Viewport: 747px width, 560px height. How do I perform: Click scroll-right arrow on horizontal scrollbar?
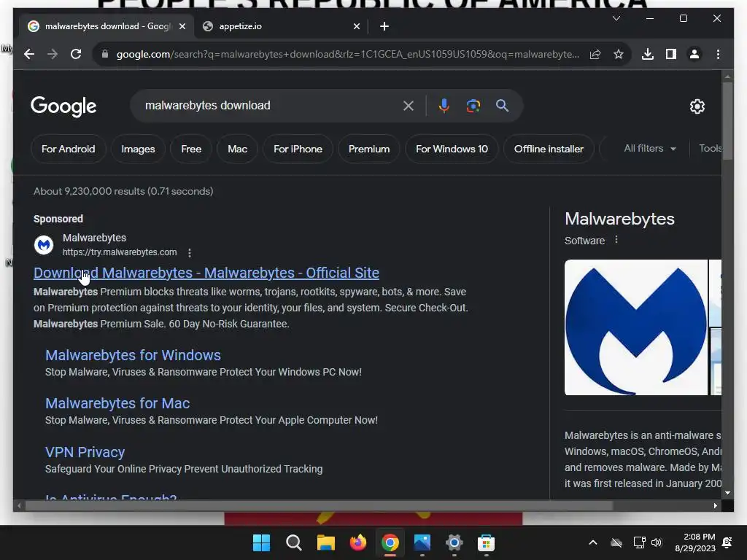pos(715,506)
